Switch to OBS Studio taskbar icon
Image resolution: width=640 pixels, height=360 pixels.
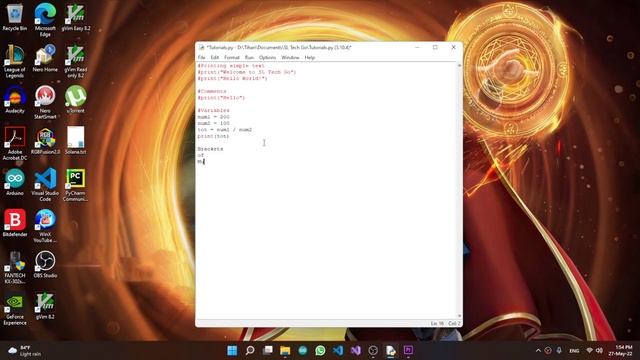(373, 351)
